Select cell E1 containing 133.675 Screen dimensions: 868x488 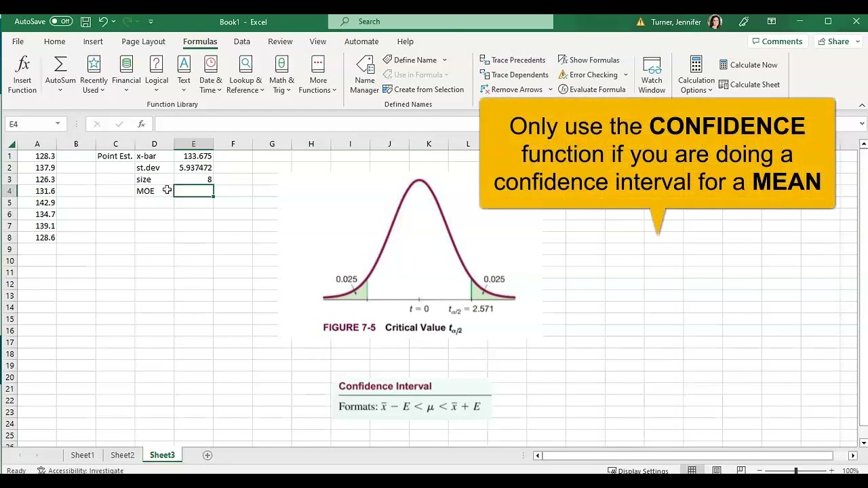click(193, 156)
